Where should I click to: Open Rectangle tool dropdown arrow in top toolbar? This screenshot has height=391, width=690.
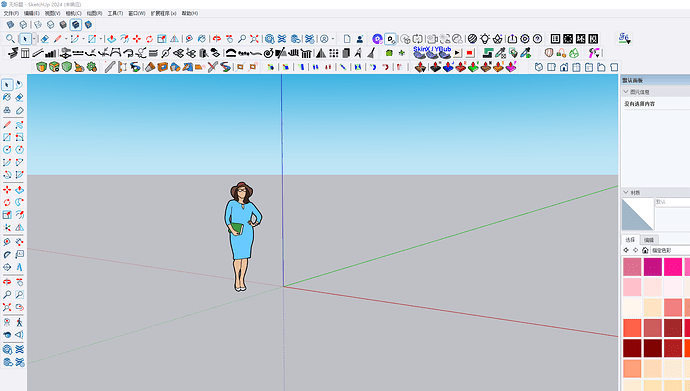[100, 39]
